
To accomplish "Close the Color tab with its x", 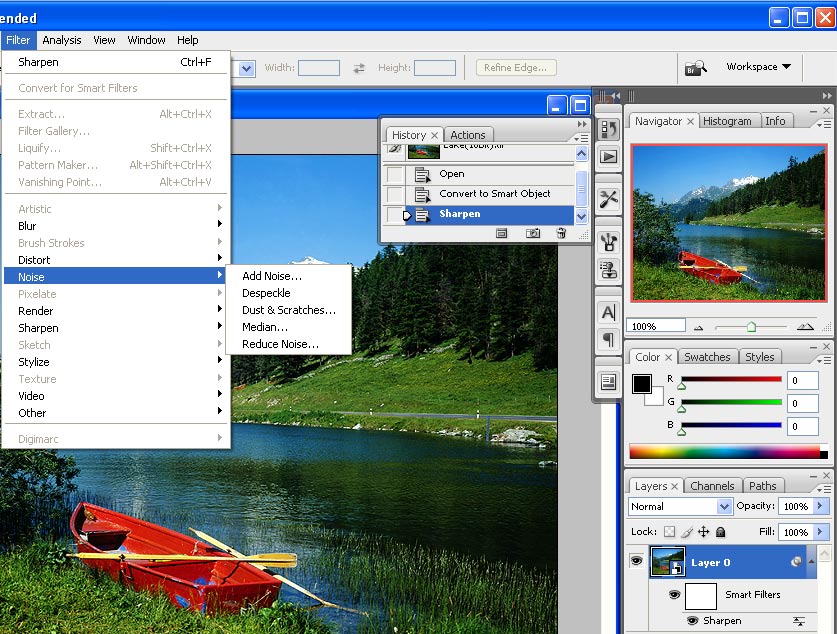I will point(668,357).
